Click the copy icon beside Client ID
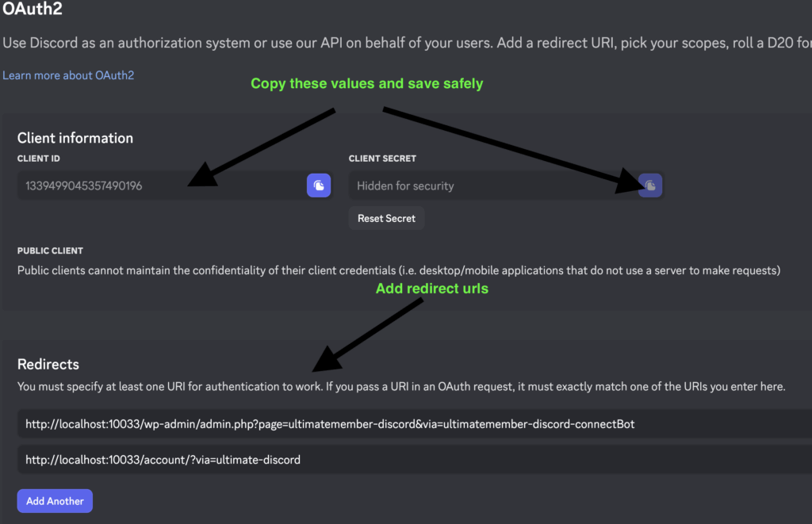The width and height of the screenshot is (812, 524). click(x=319, y=186)
